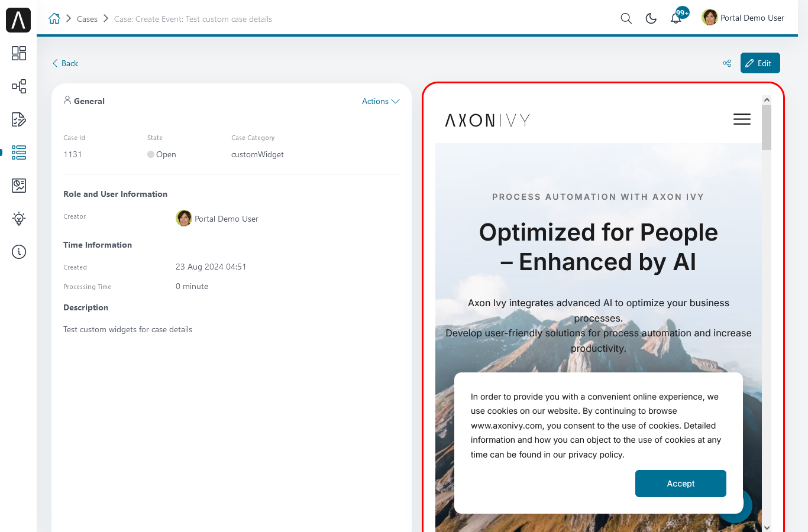Open global search magnifier icon

[626, 18]
